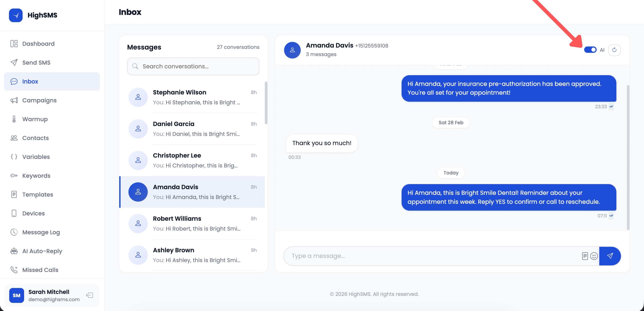Viewport: 644px width, 311px height.
Task: Open Keywords via the key icon
Action: [14, 175]
